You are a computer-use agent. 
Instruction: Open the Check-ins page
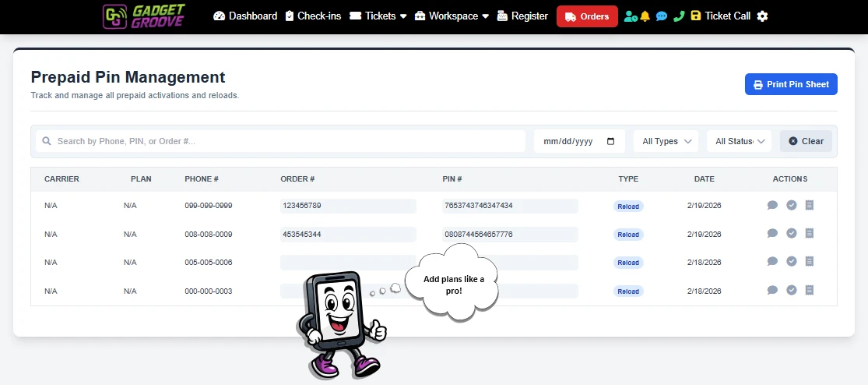(x=313, y=16)
